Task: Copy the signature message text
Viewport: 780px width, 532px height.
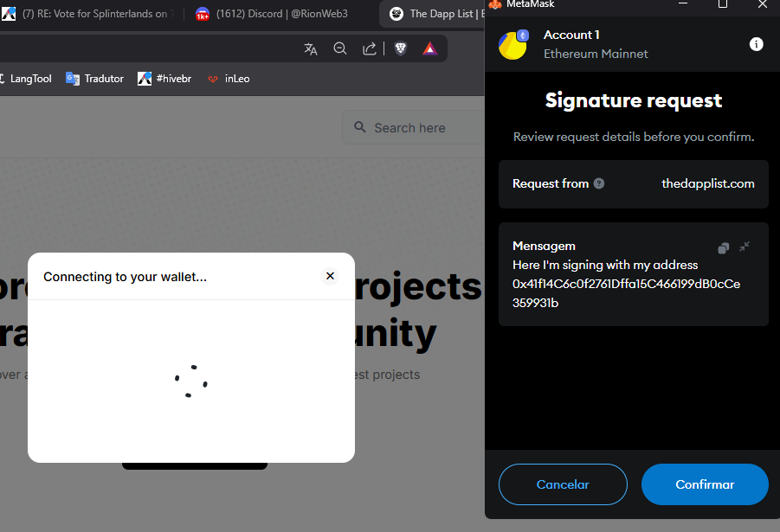Action: [723, 248]
